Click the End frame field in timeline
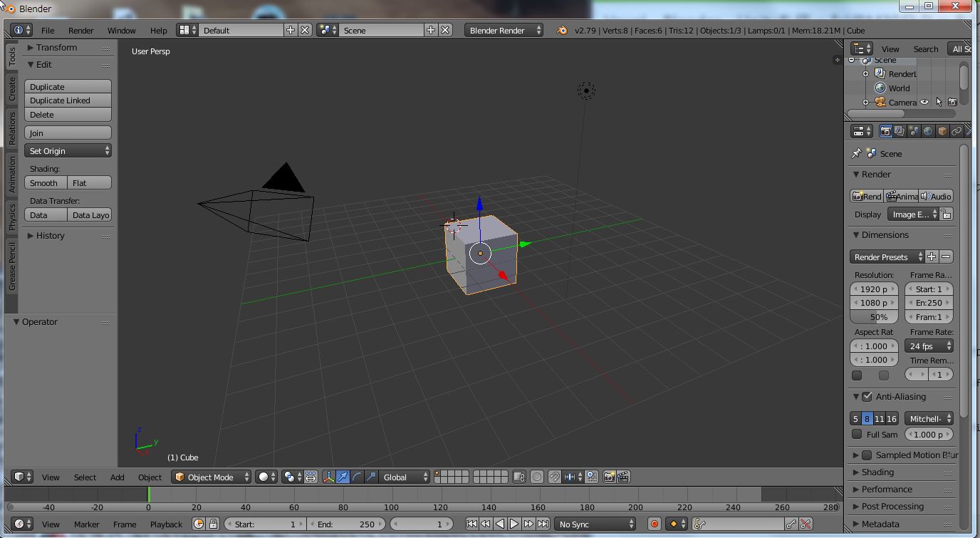980x538 pixels. coord(346,524)
